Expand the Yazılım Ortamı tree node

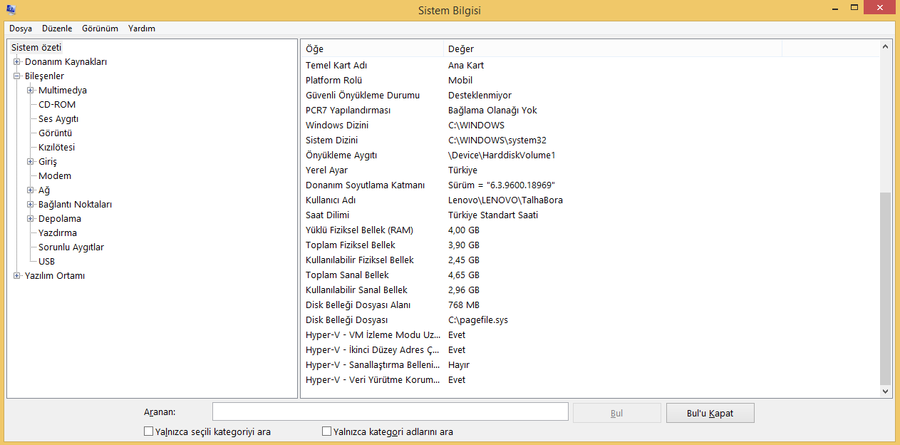(x=16, y=276)
